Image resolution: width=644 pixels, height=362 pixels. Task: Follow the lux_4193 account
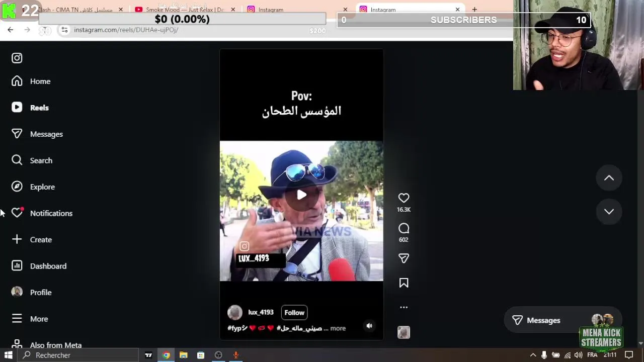pyautogui.click(x=294, y=313)
